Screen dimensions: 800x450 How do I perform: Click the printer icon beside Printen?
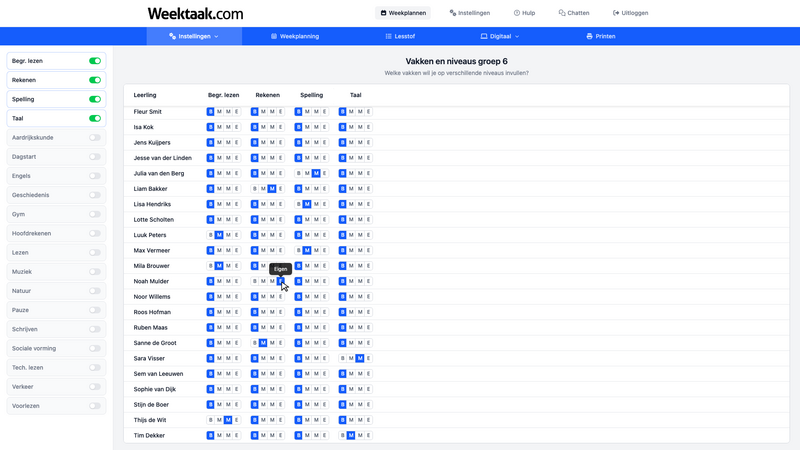[589, 36]
